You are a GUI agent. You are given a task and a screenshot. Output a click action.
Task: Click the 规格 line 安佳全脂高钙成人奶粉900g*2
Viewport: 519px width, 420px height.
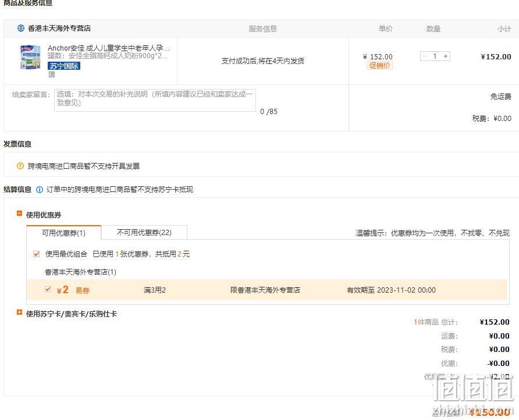click(108, 56)
